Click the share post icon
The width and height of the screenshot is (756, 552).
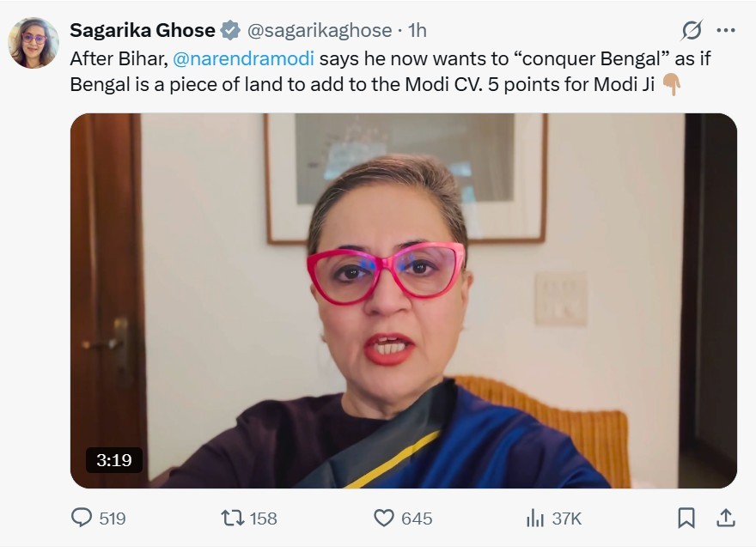coord(726,518)
